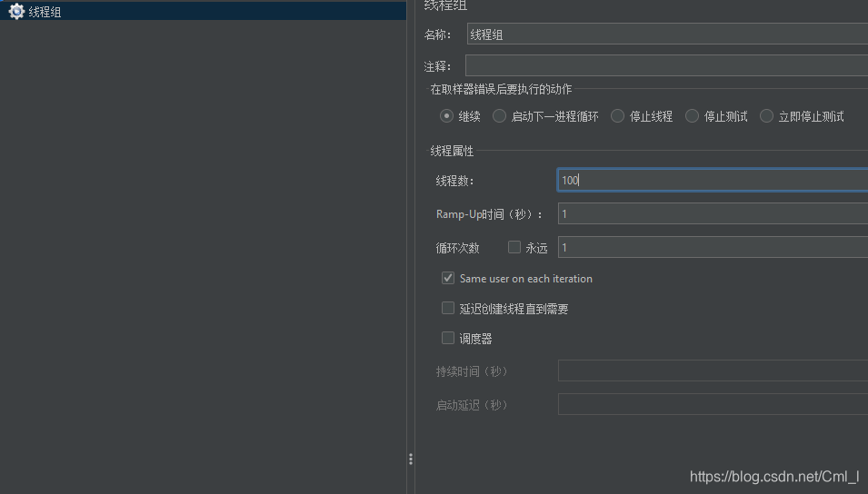Select the 停止线程 radio button
This screenshot has height=494, width=868.
(618, 116)
